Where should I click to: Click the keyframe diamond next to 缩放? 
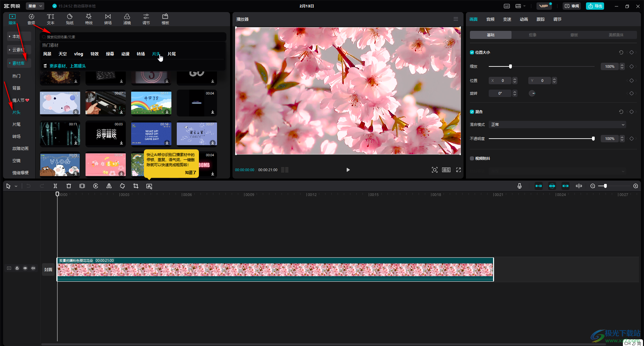[x=632, y=66]
